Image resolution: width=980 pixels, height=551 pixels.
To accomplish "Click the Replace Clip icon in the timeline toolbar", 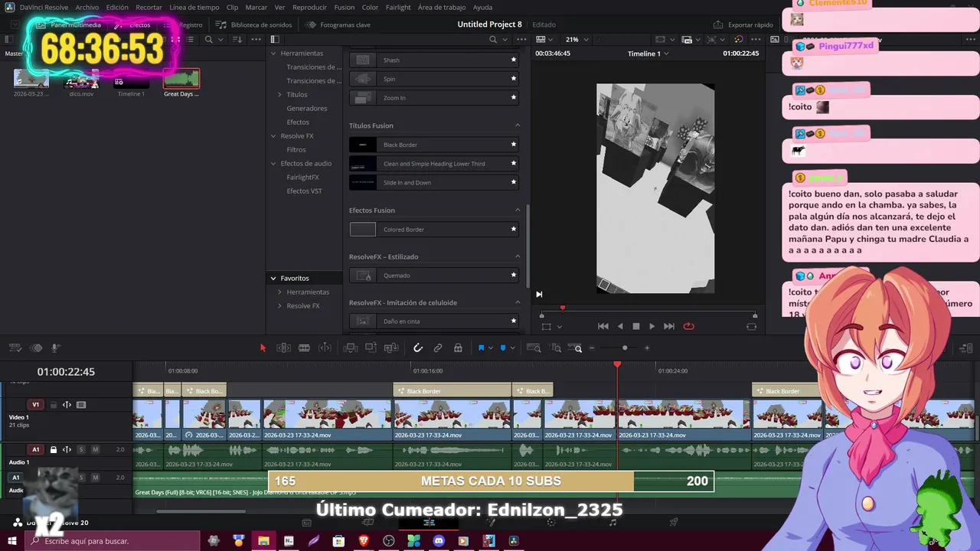I will [x=391, y=348].
